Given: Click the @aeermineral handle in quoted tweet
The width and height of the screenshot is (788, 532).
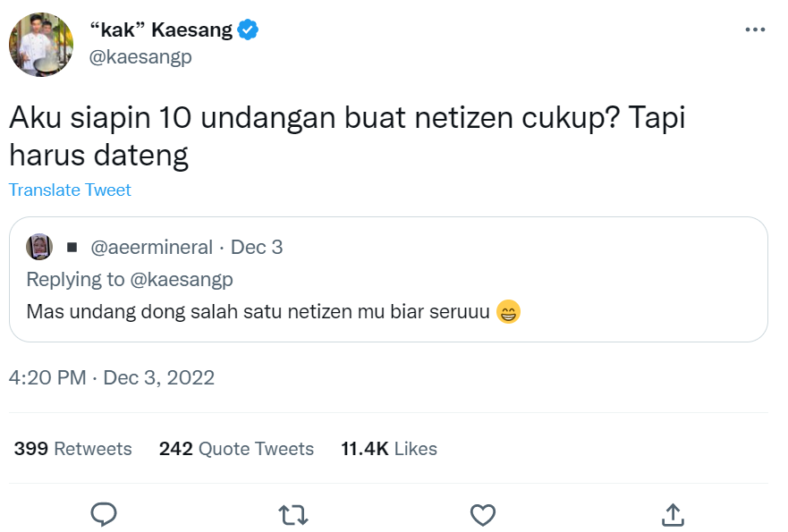Looking at the screenshot, I should pyautogui.click(x=152, y=248).
